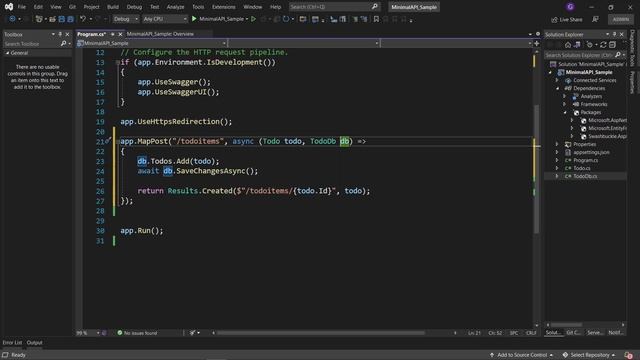Image resolution: width=640 pixels, height=360 pixels.
Task: Expand the Connected Services node
Action: point(557,80)
